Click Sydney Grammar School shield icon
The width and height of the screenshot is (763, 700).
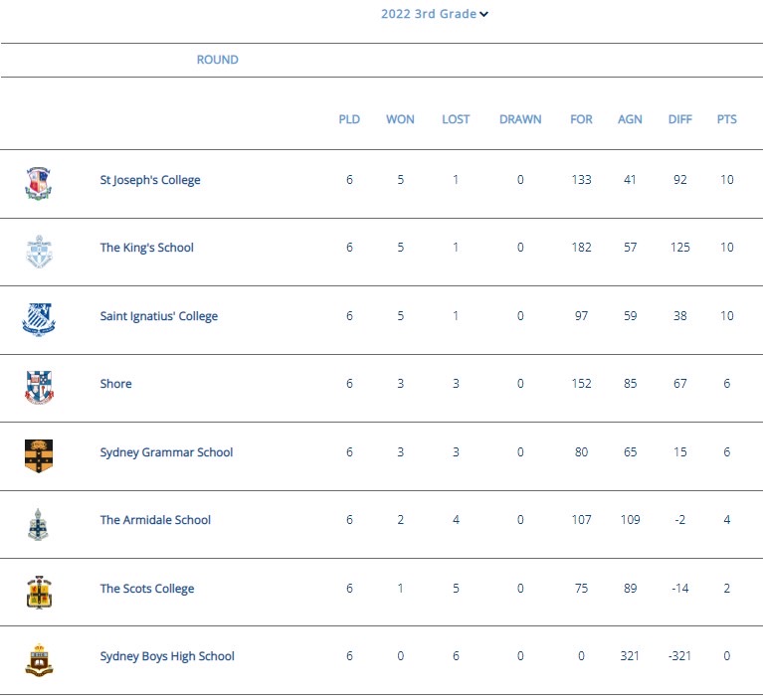(x=39, y=455)
